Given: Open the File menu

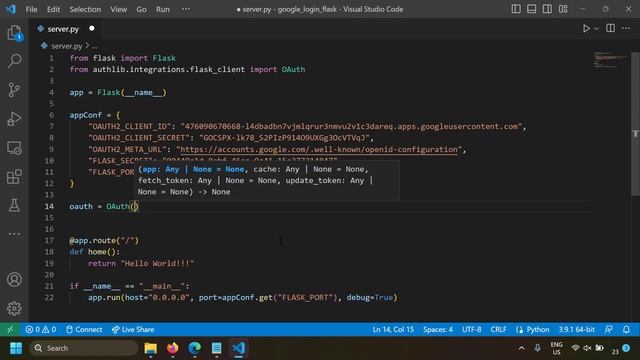Looking at the screenshot, I should click(31, 9).
